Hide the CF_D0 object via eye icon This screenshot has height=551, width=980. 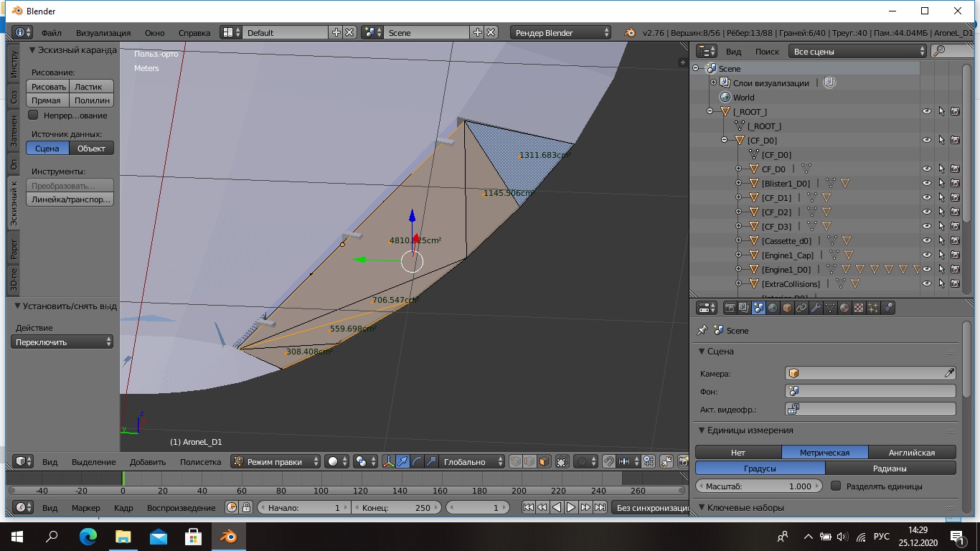(926, 169)
